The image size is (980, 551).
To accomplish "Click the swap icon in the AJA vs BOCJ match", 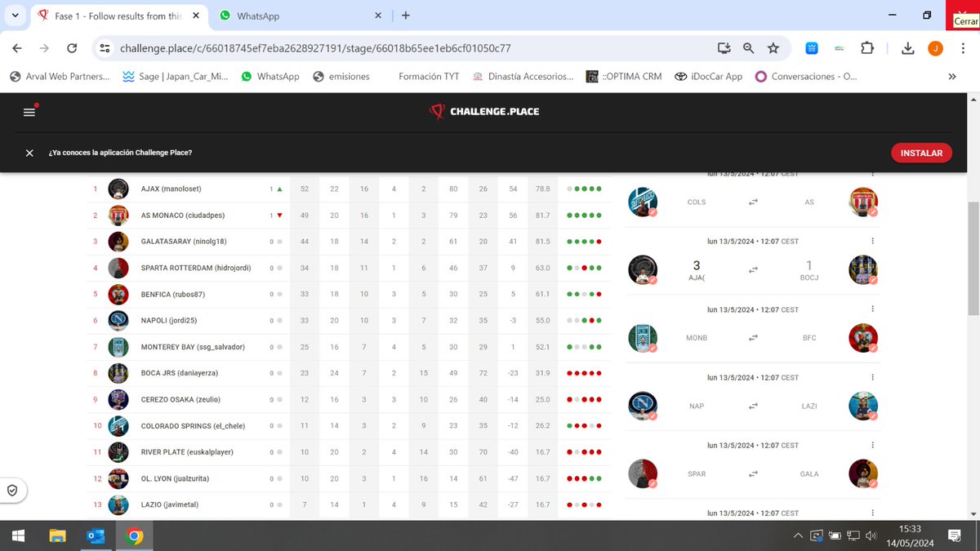I will [752, 270].
